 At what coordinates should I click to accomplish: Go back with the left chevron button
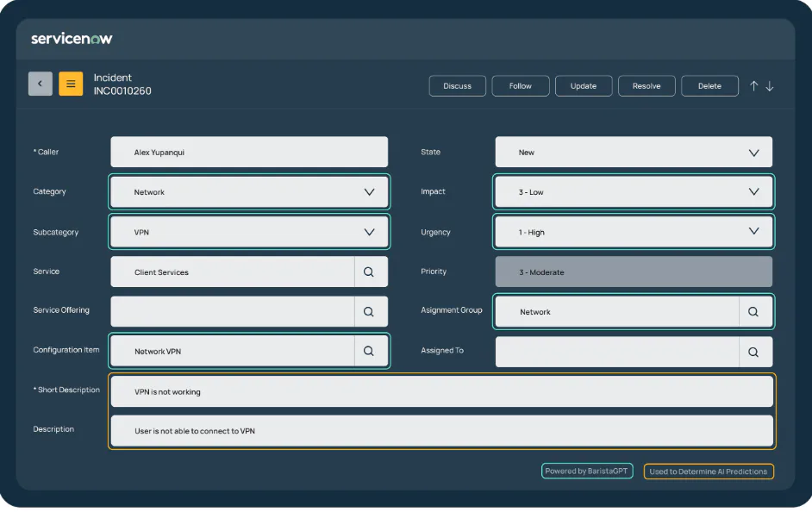[x=41, y=84]
